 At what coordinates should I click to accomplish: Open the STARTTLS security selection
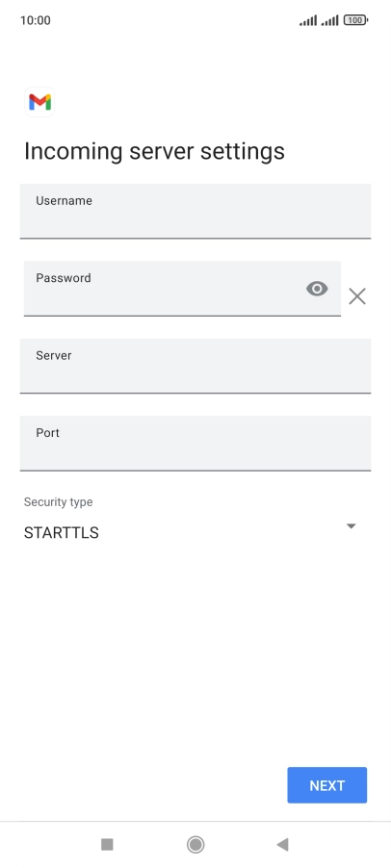[x=190, y=532]
